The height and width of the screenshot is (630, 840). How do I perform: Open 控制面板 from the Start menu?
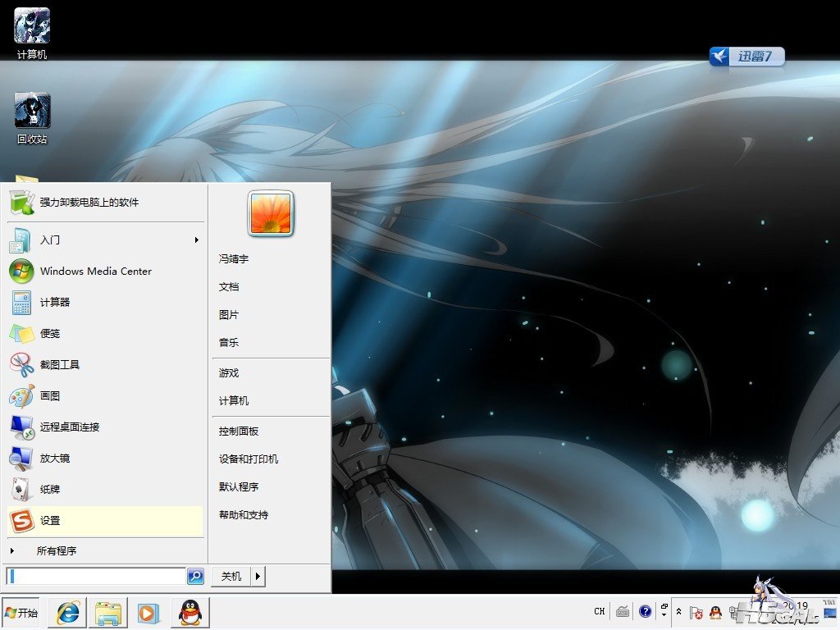tap(239, 431)
